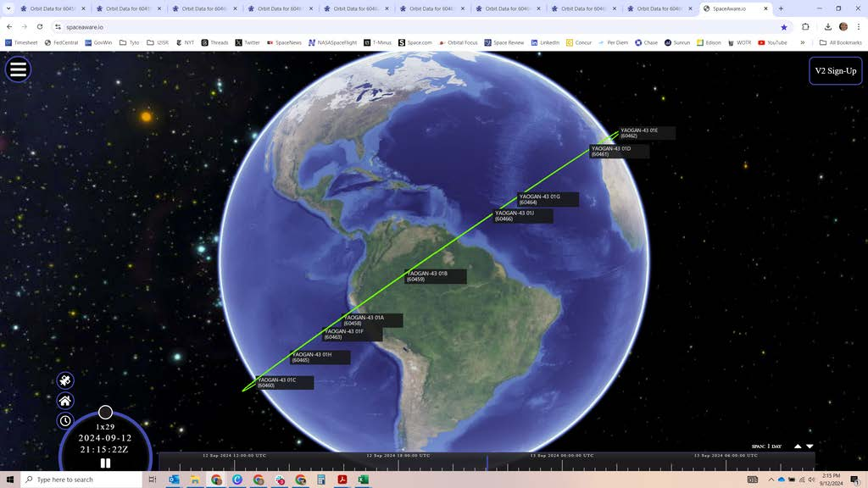
Task: Open the All Bookmarks folder
Action: click(841, 42)
